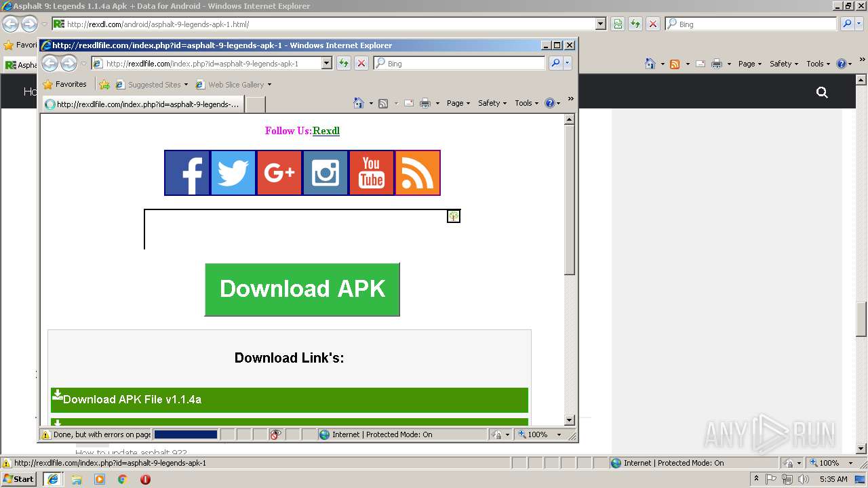Open Windows Explorer folder from taskbar
868x488 pixels.
(x=77, y=479)
